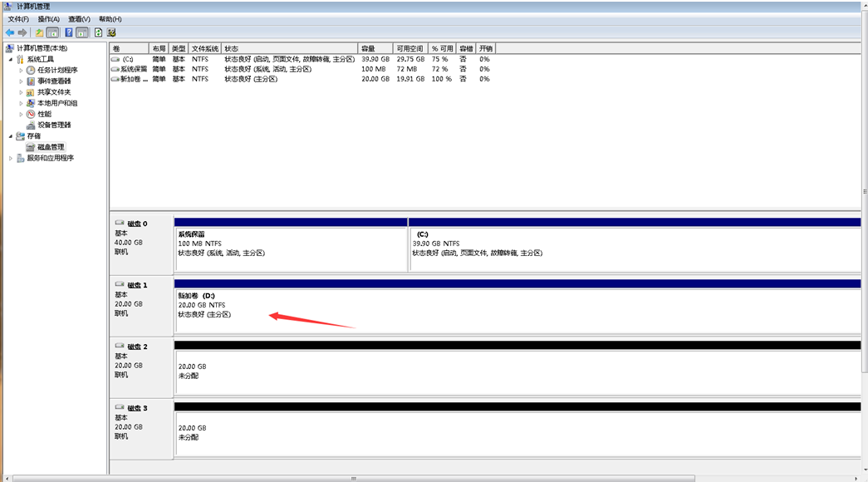Click the blue Help question-mark toolbar icon
The image size is (868, 482).
click(x=69, y=32)
